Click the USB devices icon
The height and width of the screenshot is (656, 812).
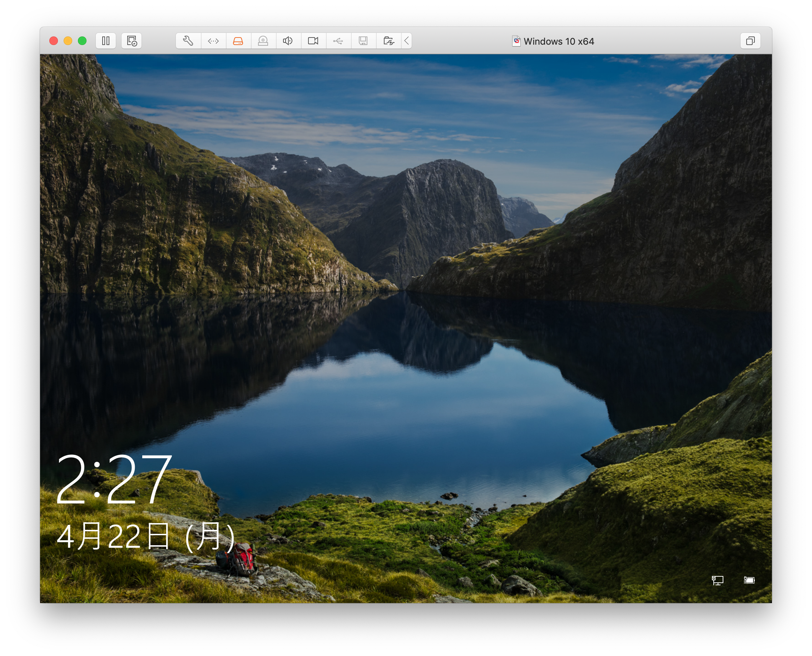coord(338,41)
